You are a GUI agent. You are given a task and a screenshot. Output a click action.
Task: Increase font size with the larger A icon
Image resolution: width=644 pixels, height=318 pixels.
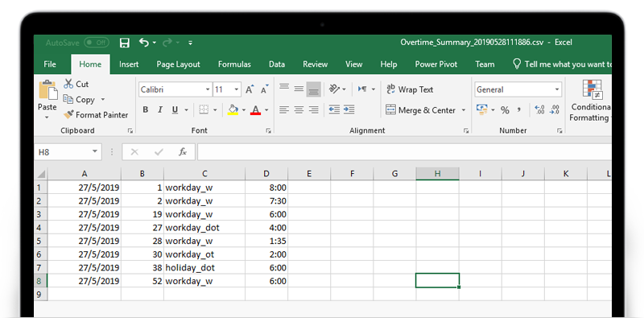pos(250,89)
